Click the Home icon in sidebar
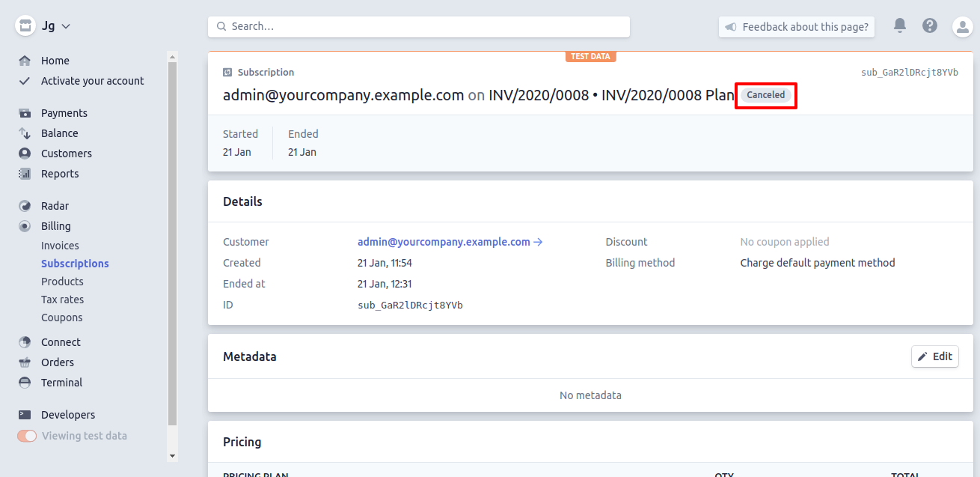Viewport: 980px width, 477px height. coord(25,61)
